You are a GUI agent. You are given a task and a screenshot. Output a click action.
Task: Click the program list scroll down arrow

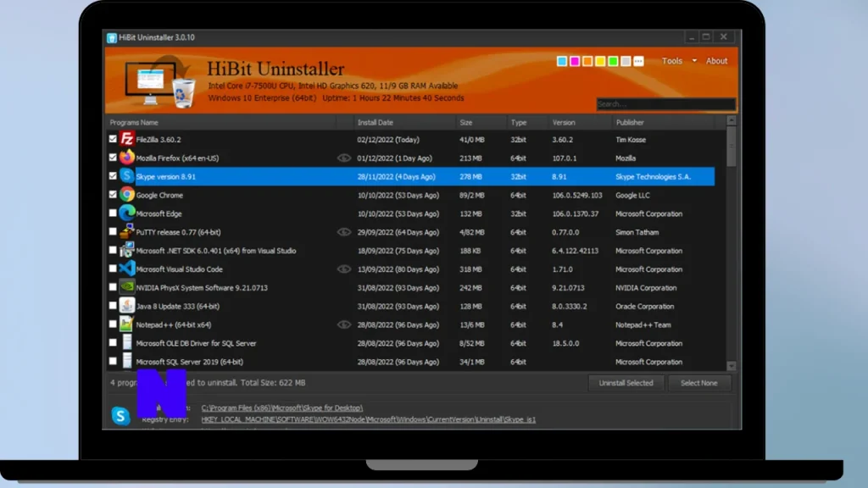pyautogui.click(x=732, y=366)
